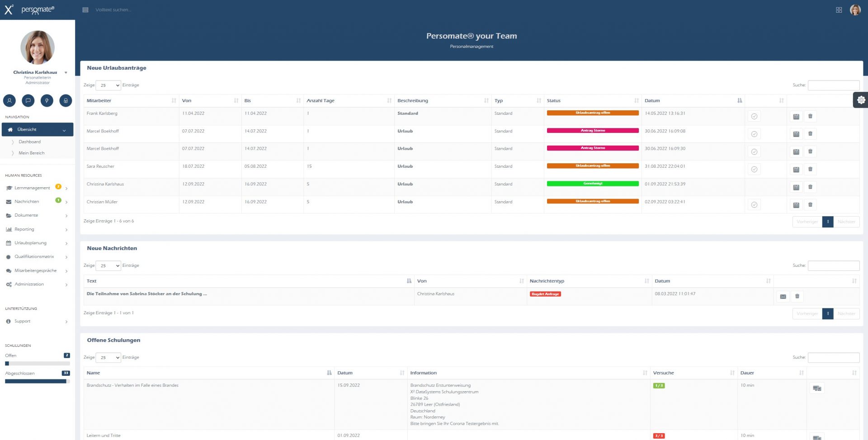Toggle the hamburger menu to collapse sidebar
Viewport: 868px width, 440px height.
point(85,10)
